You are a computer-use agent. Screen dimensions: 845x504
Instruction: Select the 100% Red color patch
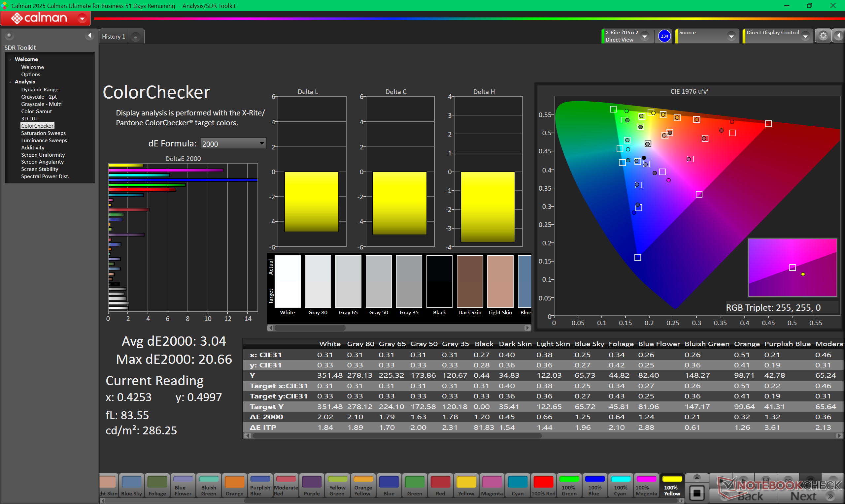(543, 485)
